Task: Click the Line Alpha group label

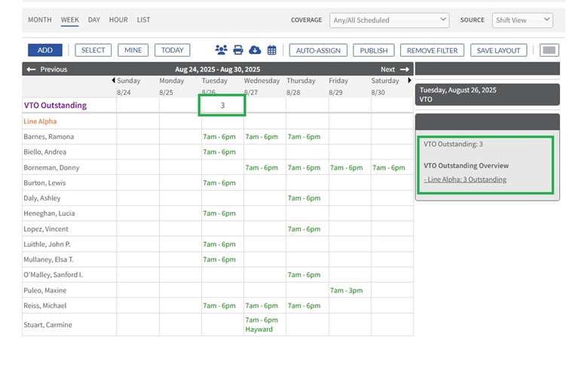Action: click(x=40, y=121)
